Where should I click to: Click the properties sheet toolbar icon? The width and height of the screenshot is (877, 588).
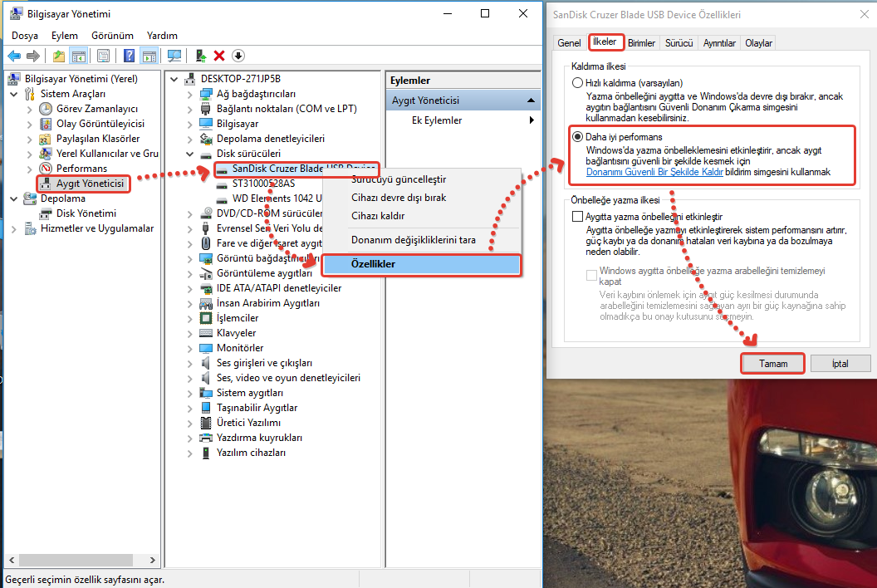pos(103,56)
